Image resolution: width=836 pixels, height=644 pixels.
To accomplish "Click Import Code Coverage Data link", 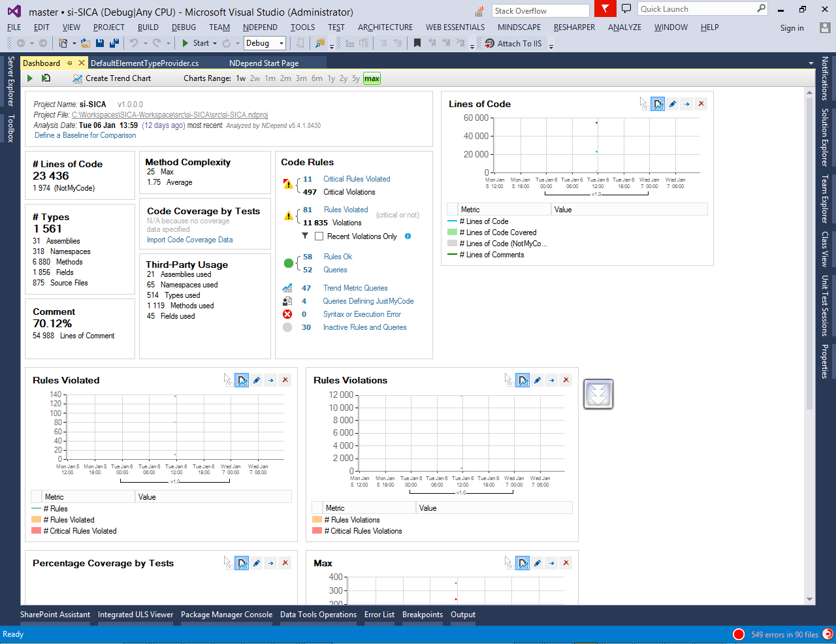I will point(189,240).
